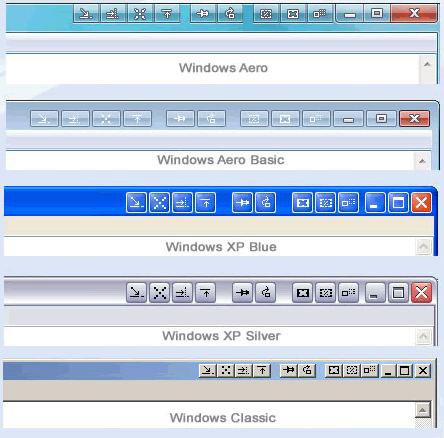Click the small-square-with-dots button in Windows Aero title bar

pyautogui.click(x=320, y=14)
